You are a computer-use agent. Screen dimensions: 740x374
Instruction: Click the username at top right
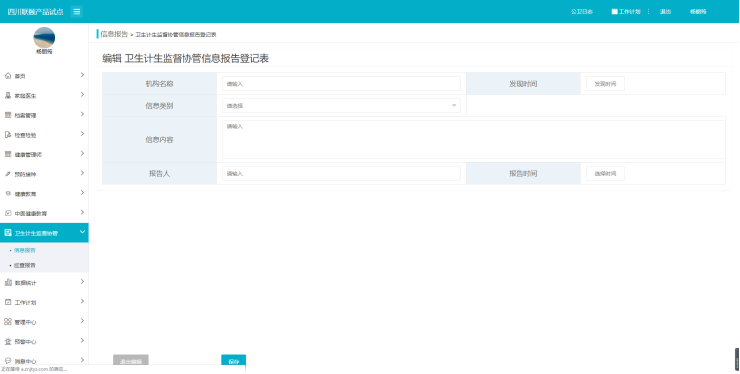(x=698, y=11)
